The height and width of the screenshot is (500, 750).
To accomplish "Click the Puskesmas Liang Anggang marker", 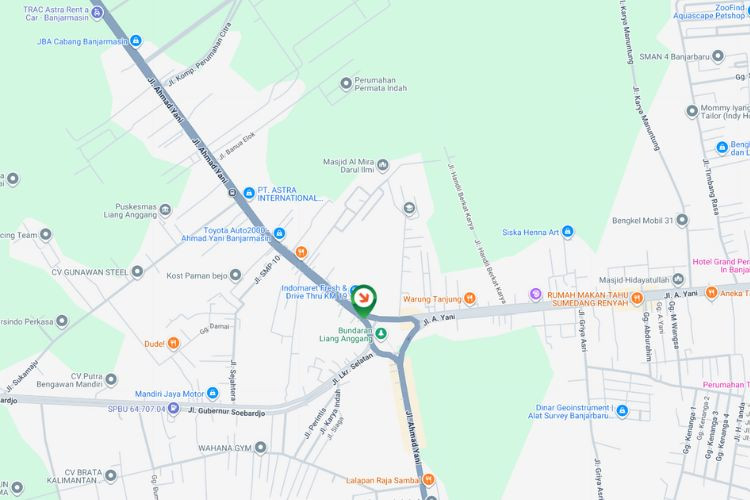I will [165, 210].
